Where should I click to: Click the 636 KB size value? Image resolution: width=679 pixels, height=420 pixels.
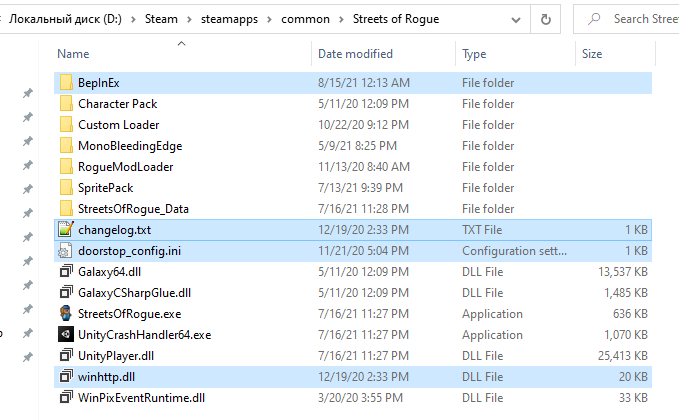630,314
